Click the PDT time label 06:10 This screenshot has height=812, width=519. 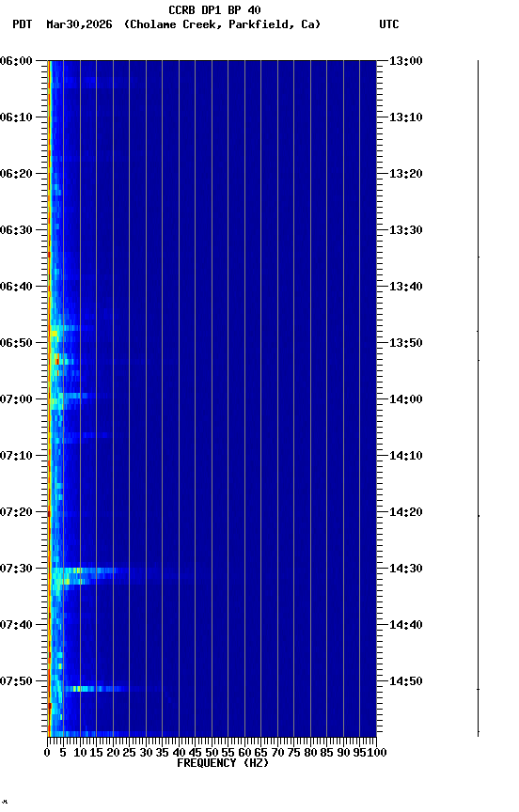(16, 117)
